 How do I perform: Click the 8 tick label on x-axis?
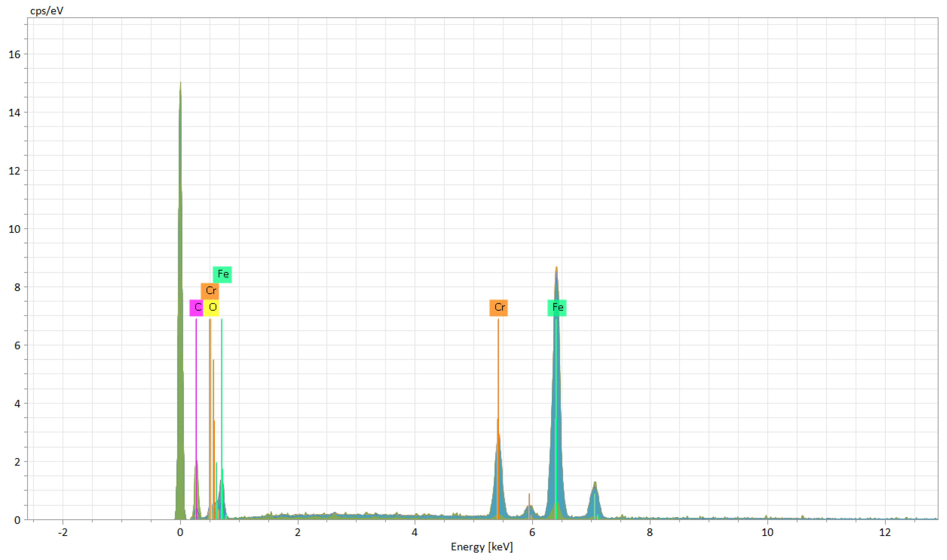(650, 533)
